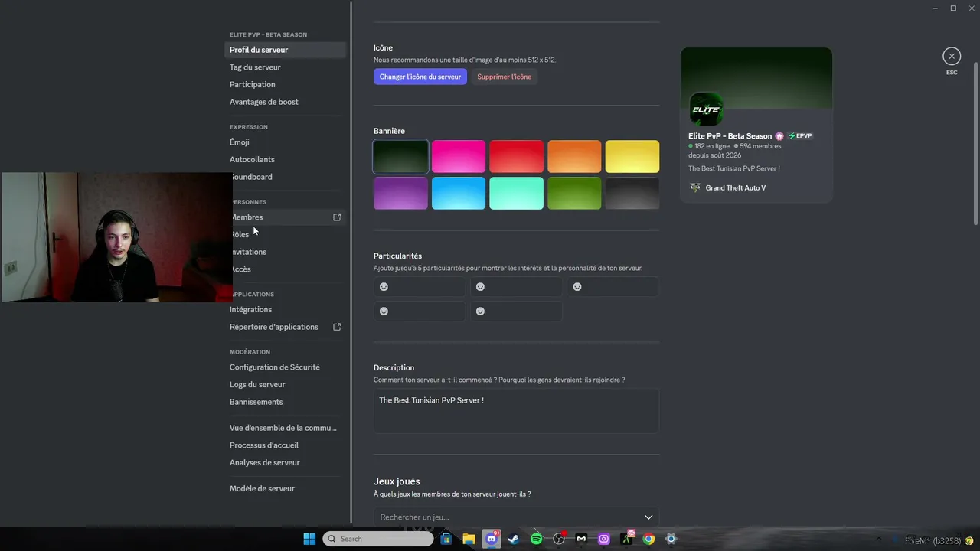Open the Bannissements page
This screenshot has width=980, height=551.
pyautogui.click(x=285, y=402)
